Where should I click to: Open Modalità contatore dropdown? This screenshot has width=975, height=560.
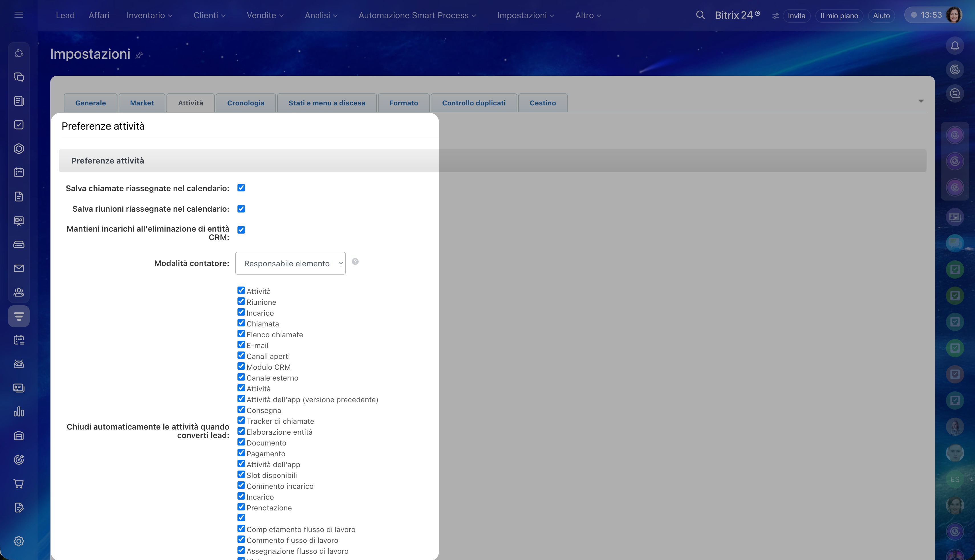[x=290, y=263]
